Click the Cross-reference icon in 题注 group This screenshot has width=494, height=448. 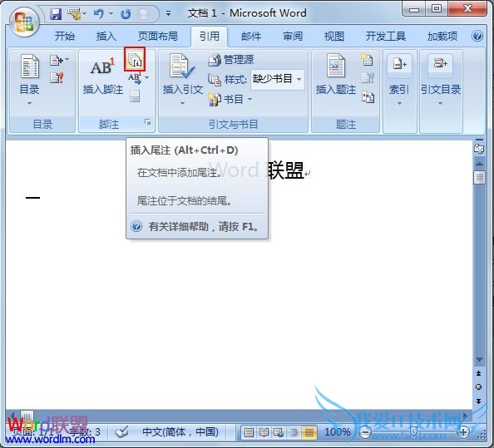click(368, 97)
